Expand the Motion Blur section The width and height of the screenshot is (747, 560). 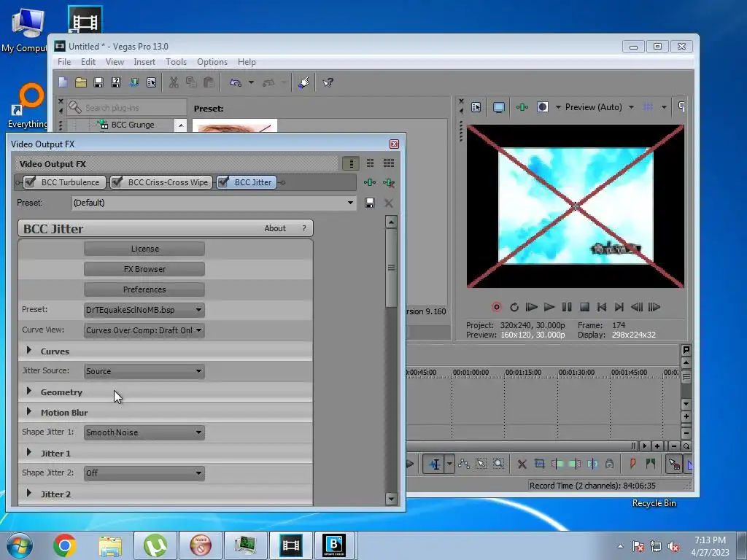pyautogui.click(x=29, y=412)
